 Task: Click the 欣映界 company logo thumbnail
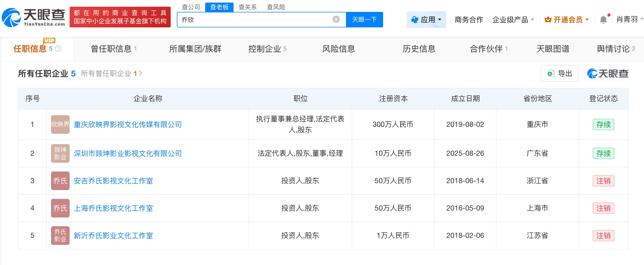click(60, 124)
